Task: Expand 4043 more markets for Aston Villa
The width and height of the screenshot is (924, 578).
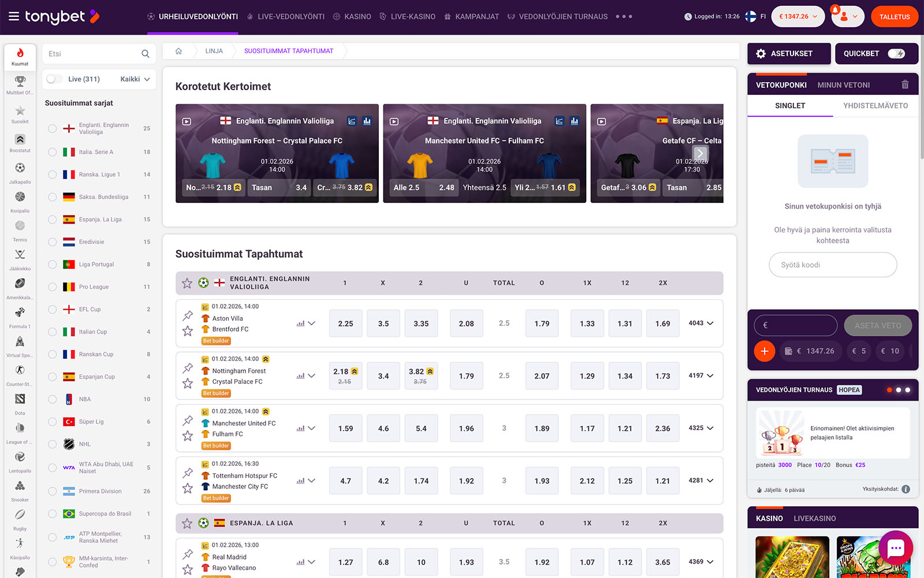Action: pos(701,323)
